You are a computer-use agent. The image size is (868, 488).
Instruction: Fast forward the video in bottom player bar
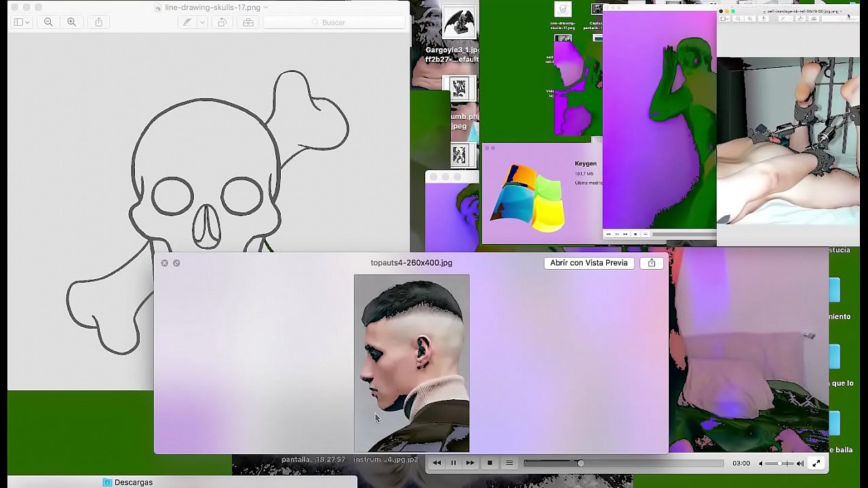click(x=470, y=463)
